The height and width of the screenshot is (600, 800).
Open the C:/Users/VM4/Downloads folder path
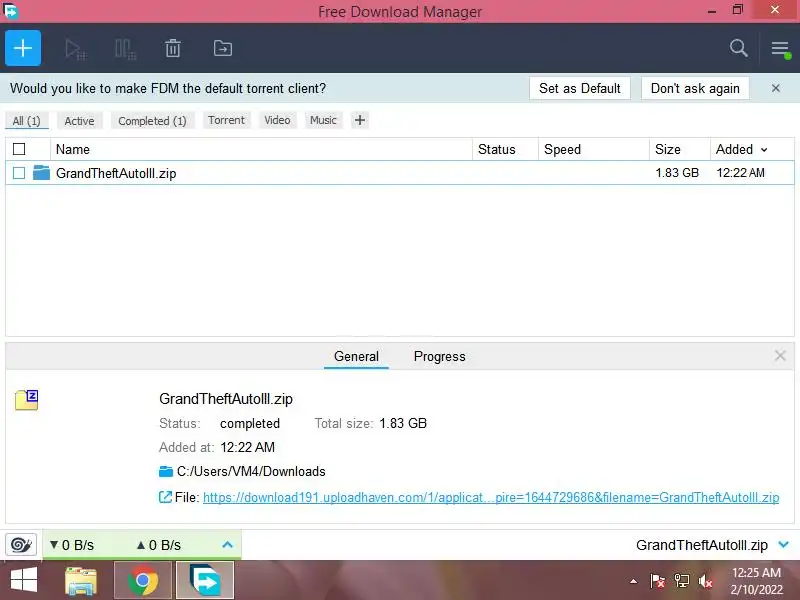[x=251, y=471]
